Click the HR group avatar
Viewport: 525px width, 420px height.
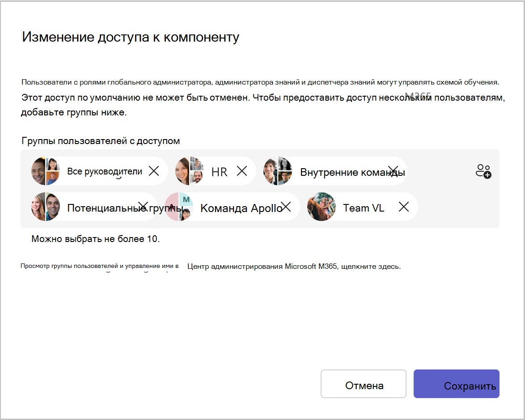190,171
